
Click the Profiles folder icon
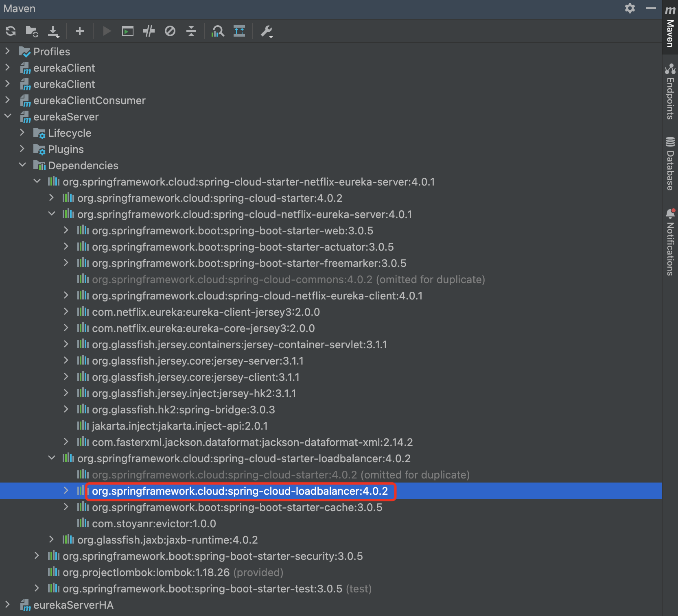point(24,52)
